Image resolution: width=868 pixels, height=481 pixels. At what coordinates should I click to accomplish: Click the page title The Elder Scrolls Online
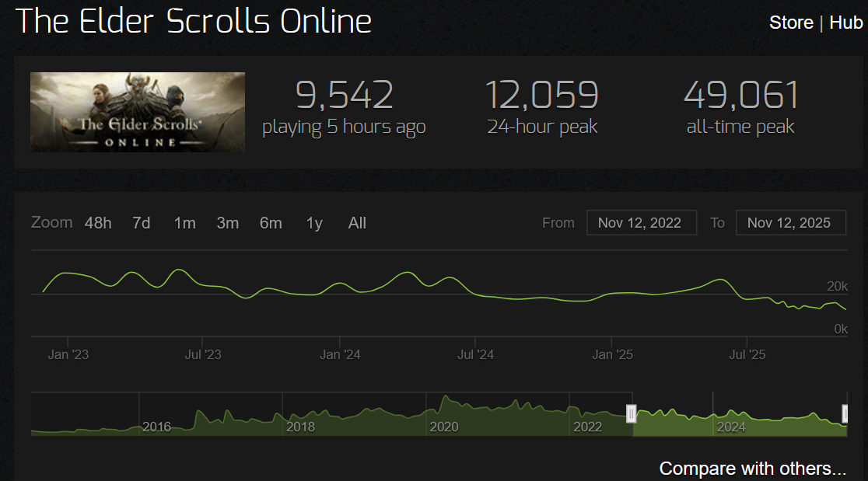193,22
